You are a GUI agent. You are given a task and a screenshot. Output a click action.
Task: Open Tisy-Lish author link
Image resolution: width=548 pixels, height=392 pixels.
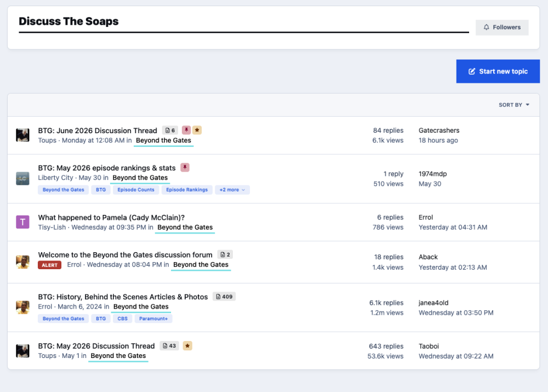coord(52,228)
